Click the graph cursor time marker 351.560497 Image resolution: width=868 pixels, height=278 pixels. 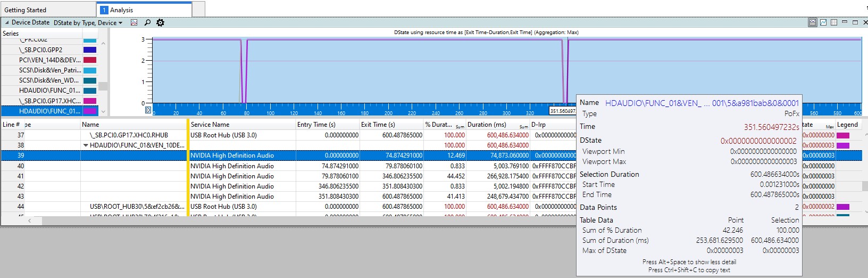pos(562,111)
